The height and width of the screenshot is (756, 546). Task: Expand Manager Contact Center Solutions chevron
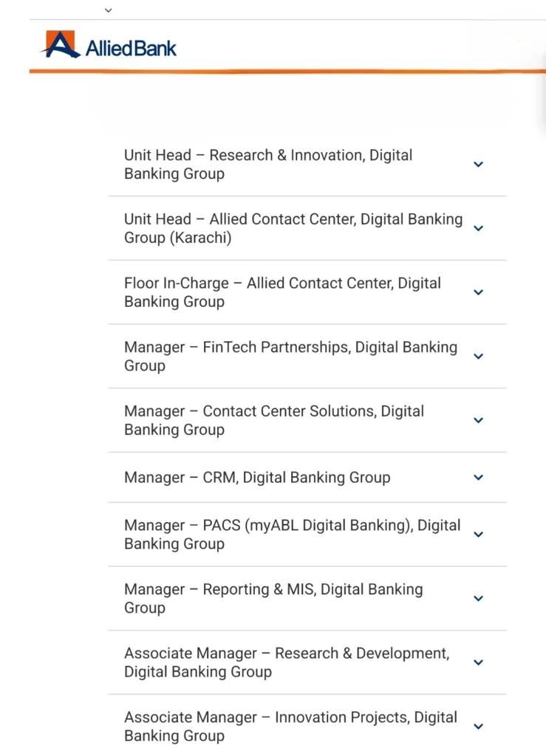[x=478, y=420]
